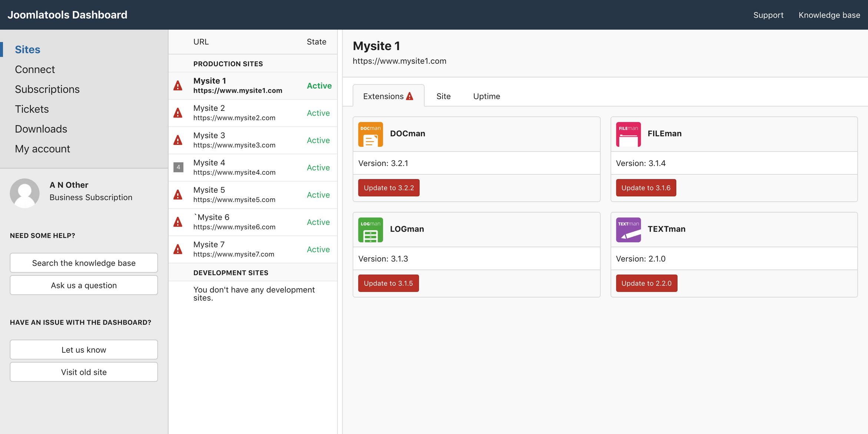This screenshot has height=434, width=868.
Task: Click the PRODUCTION SITES section header
Action: click(228, 64)
